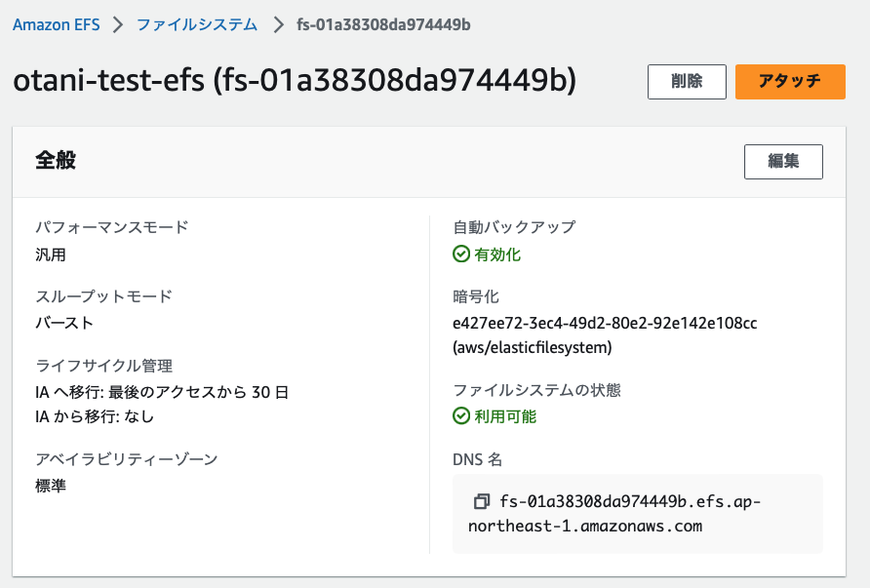870x588 pixels.
Task: Select the fs-01a38308da974449b breadcrumb item
Action: tap(383, 24)
